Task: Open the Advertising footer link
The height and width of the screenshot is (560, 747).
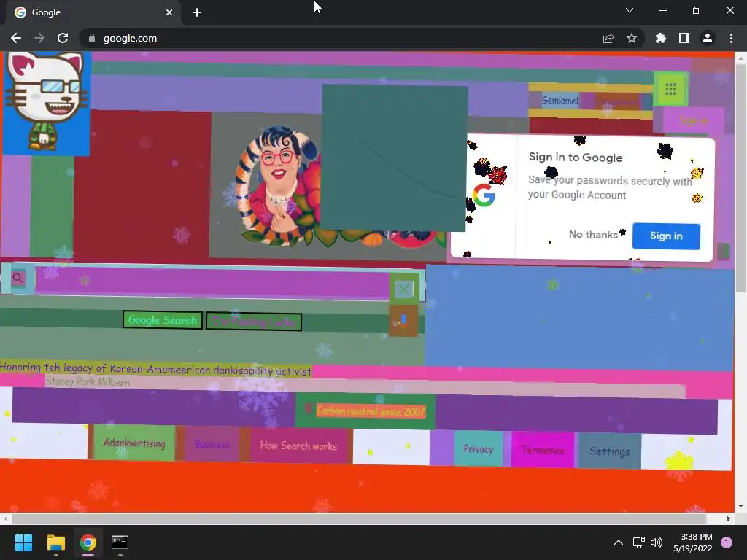Action: [x=134, y=443]
